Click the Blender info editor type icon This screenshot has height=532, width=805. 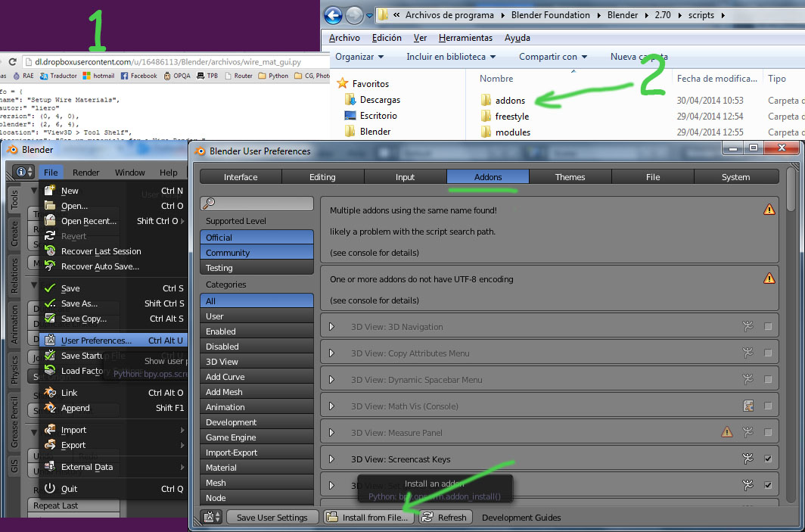[x=23, y=172]
